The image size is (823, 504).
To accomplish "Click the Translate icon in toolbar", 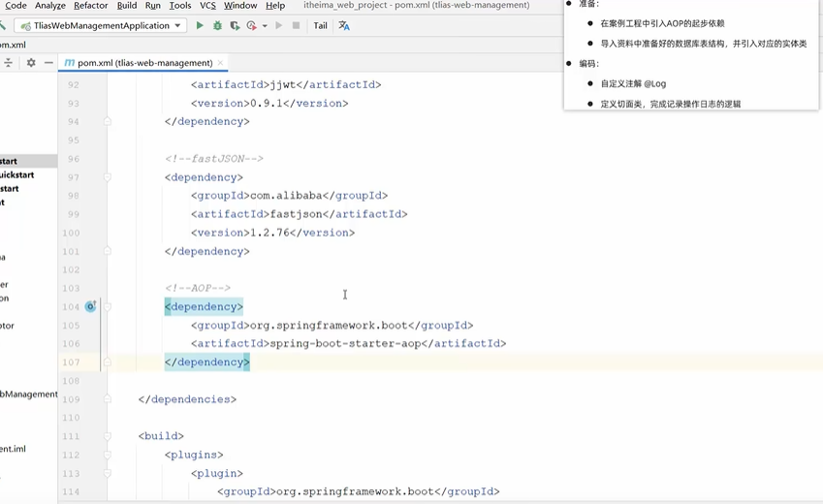I will (344, 25).
